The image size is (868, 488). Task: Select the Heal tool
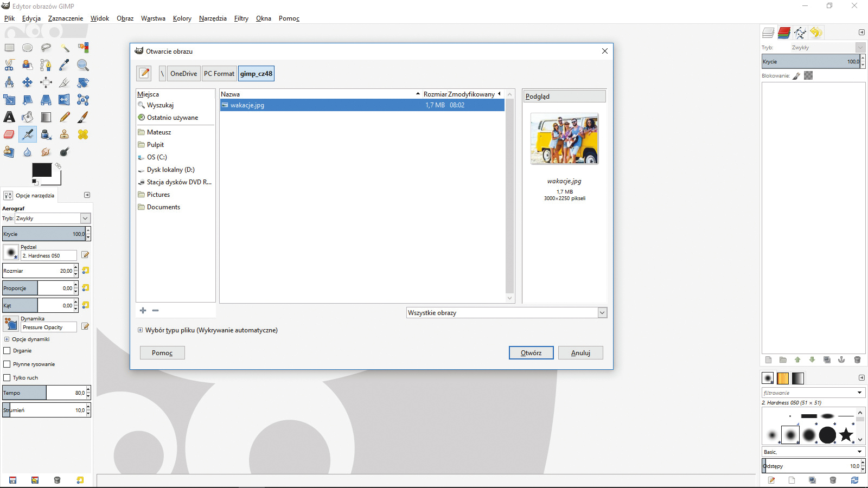point(82,134)
